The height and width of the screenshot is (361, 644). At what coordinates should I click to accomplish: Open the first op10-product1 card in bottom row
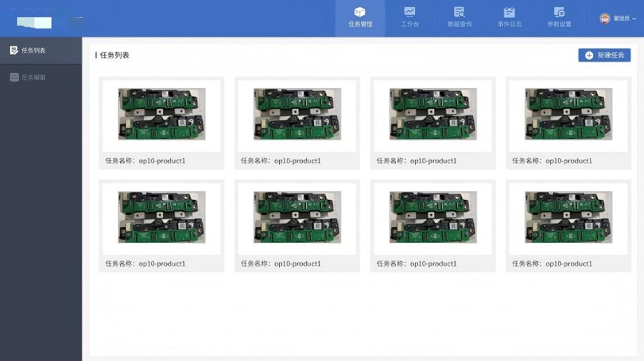162,226
